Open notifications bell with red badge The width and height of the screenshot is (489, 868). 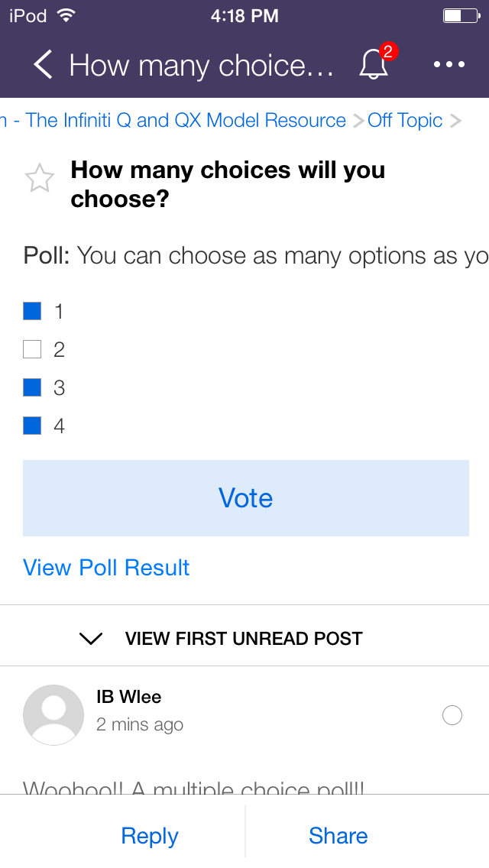coord(374,66)
